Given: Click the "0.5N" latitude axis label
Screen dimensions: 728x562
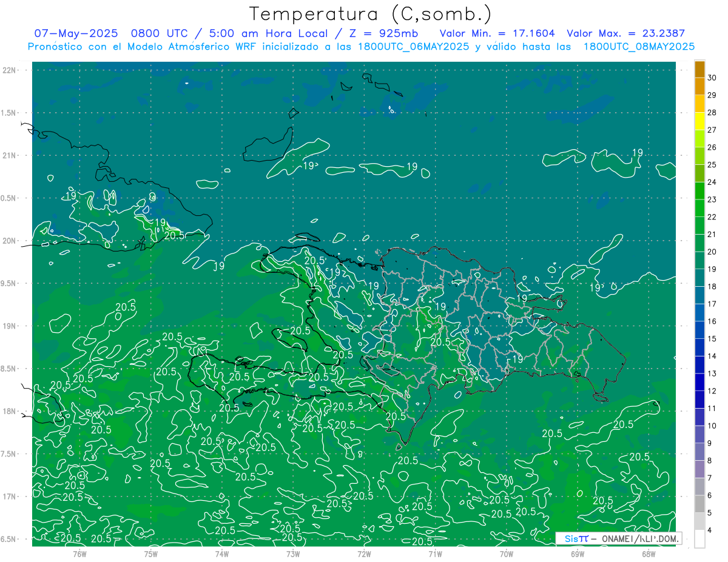Looking at the screenshot, I should pos(9,198).
